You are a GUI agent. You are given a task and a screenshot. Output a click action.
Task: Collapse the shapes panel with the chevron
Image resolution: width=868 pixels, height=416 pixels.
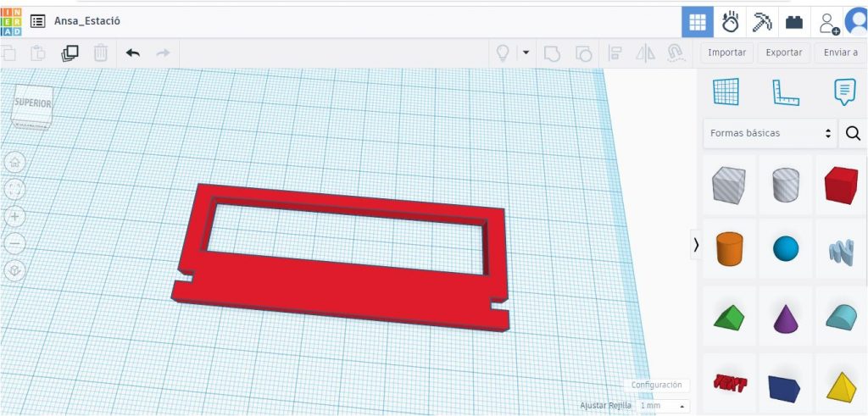(696, 245)
